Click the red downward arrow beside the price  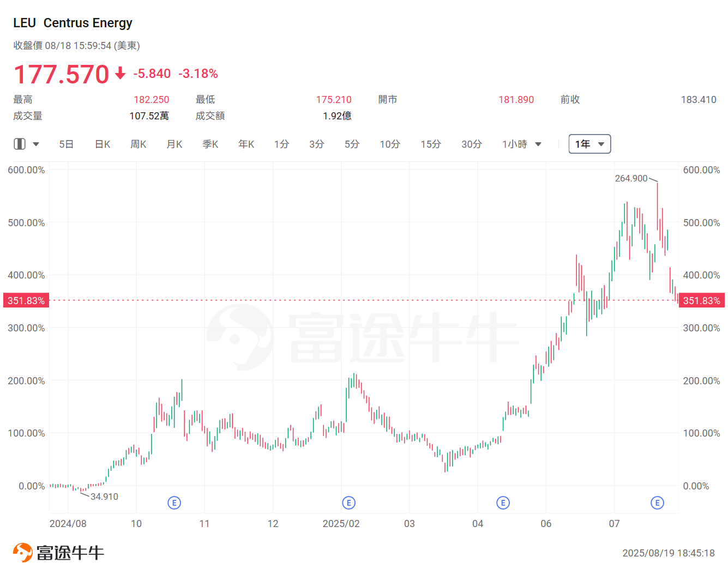click(x=119, y=74)
